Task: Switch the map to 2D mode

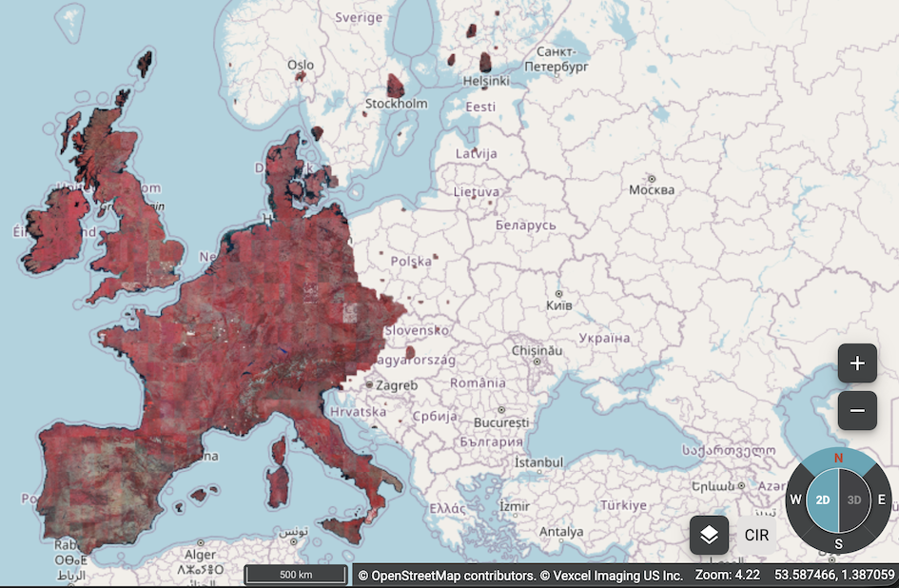Action: [822, 500]
